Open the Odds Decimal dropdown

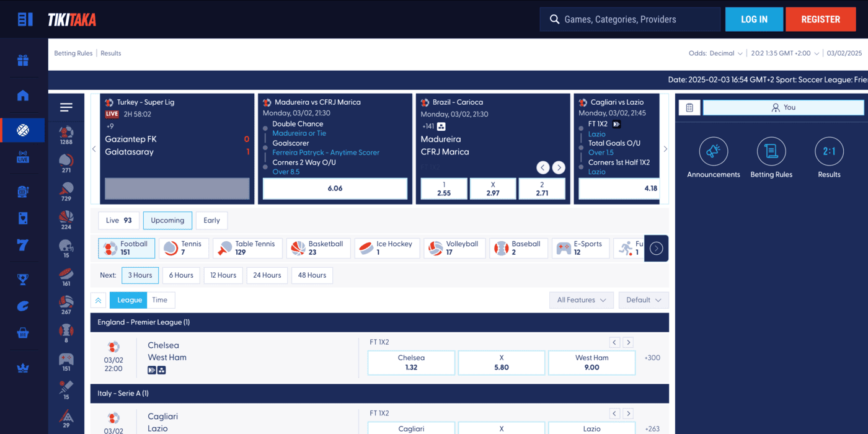(x=716, y=53)
